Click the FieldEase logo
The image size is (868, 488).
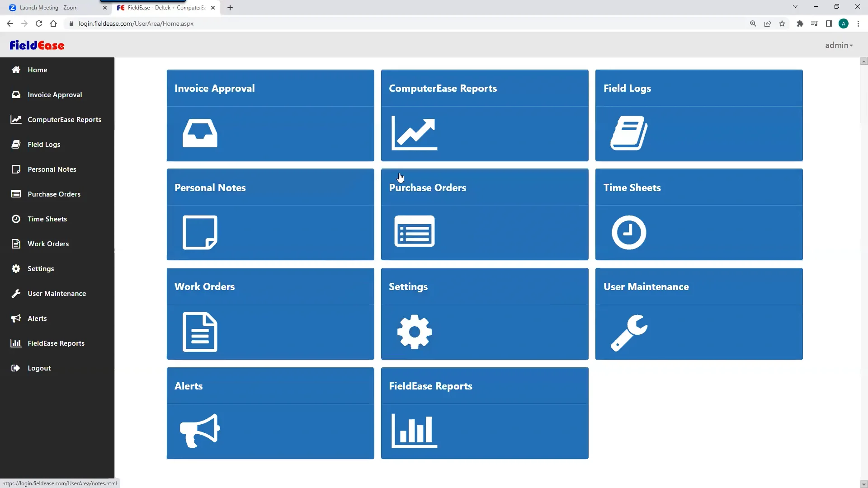click(x=37, y=45)
